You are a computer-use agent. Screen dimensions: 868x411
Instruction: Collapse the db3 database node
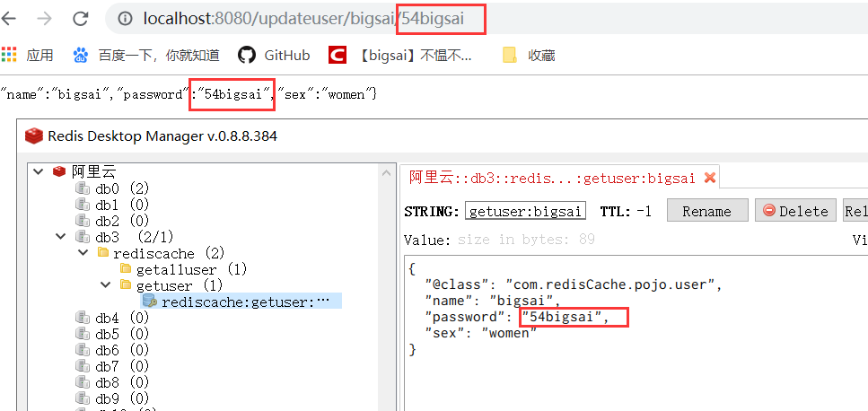point(60,237)
